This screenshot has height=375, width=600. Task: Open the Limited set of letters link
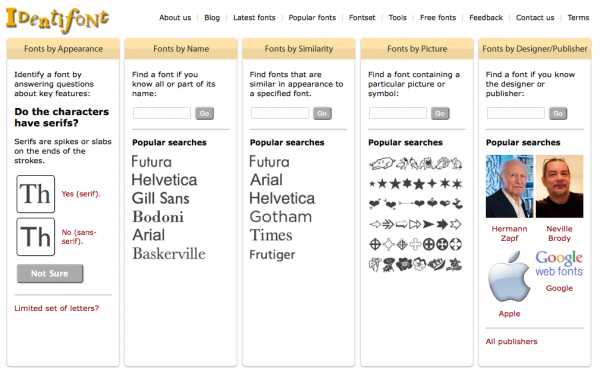coord(57,308)
